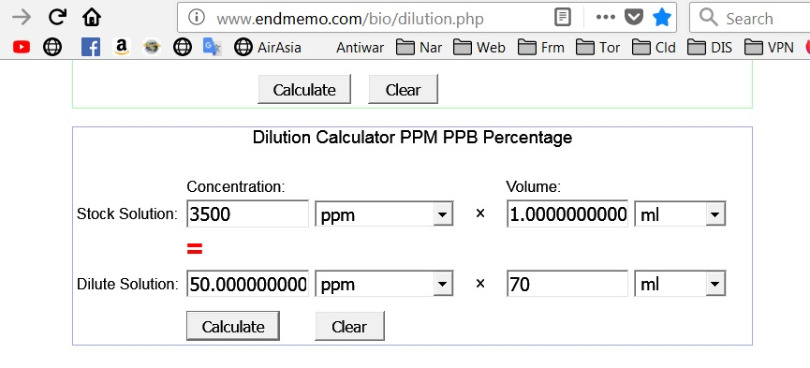Screen dimensions: 810x368
Task: Expand dilute solution volume ml dropdown
Action: 680,284
